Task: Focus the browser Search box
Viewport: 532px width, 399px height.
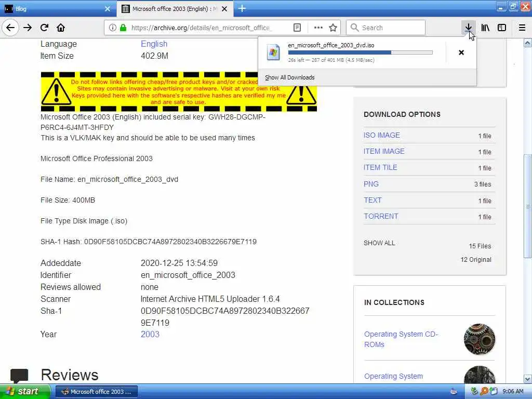Action: (385, 28)
